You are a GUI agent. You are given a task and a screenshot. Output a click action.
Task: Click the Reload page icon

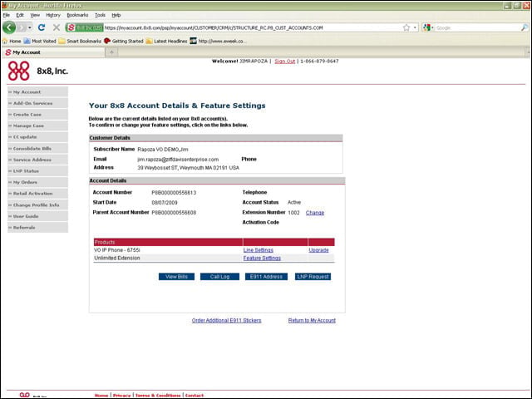42,27
